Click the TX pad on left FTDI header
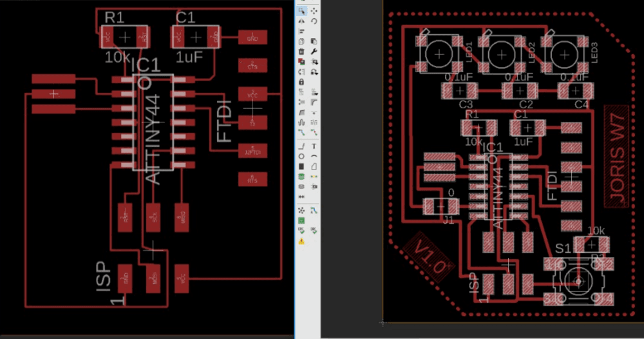Screen dimensions: 644x339 point(252,122)
